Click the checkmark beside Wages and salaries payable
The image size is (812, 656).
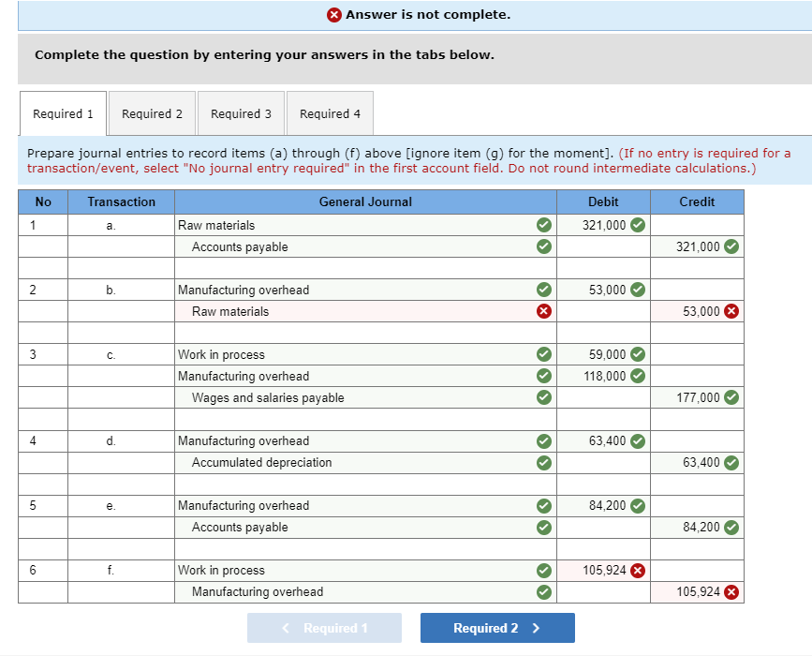click(543, 397)
